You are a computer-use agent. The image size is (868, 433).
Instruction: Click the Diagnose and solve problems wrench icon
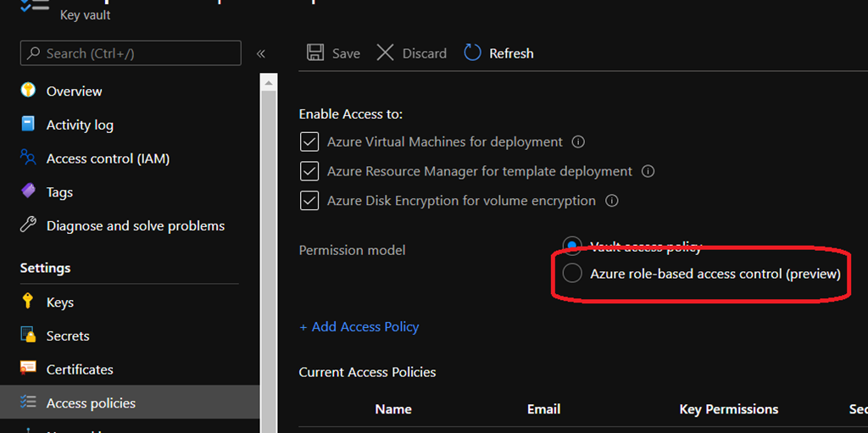pos(29,225)
